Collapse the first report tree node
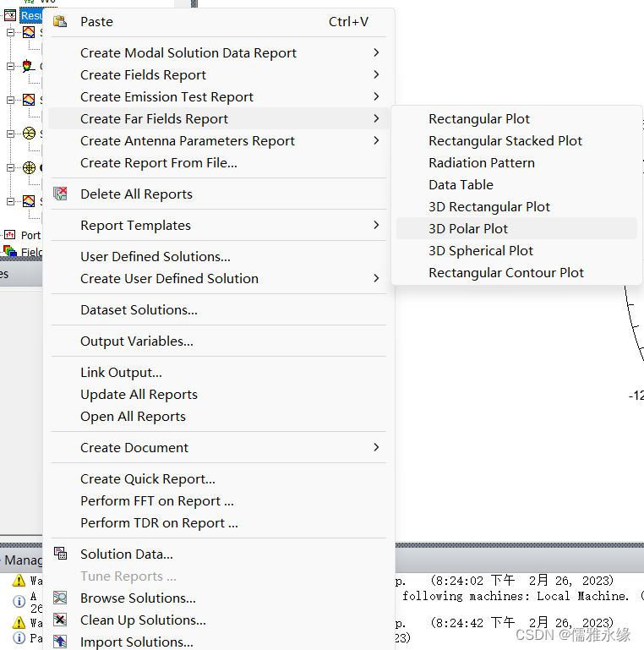 point(11,32)
